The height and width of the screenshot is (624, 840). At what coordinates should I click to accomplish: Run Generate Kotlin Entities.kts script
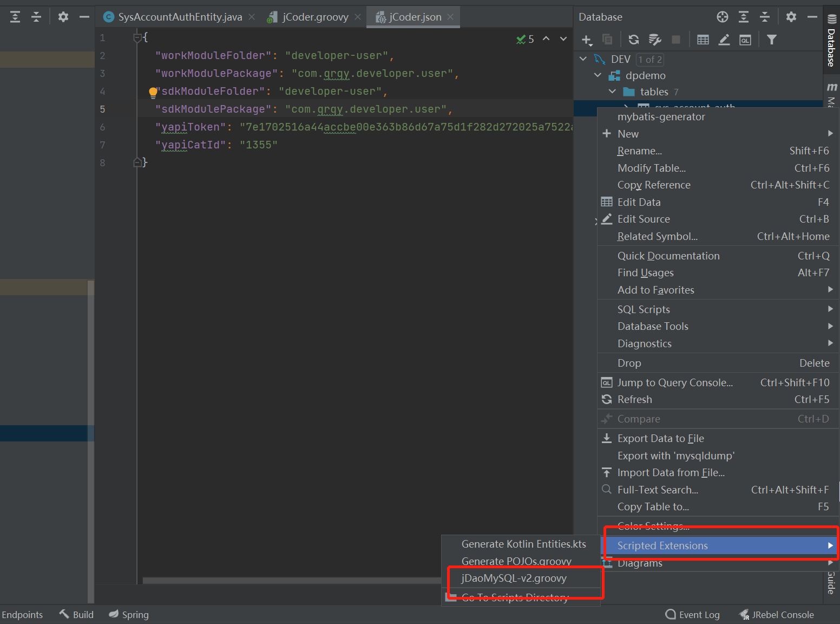521,544
